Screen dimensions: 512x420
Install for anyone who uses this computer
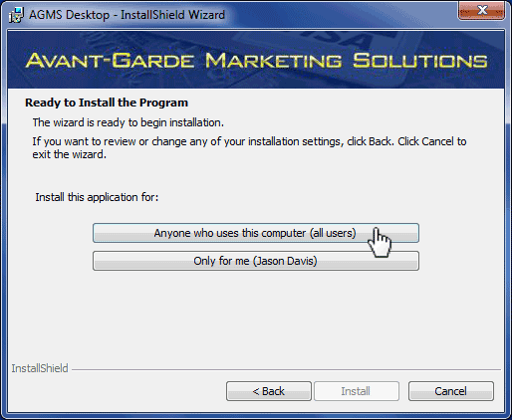(x=256, y=233)
